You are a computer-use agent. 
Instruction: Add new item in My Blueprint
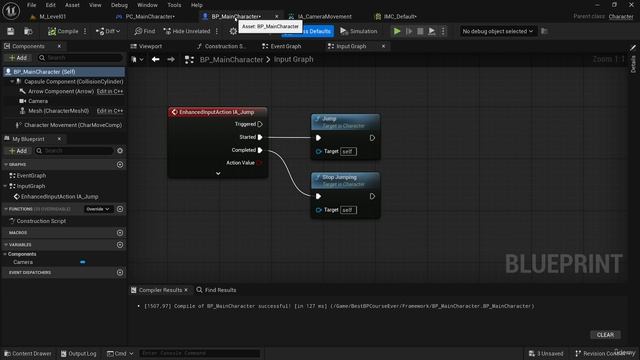18,151
